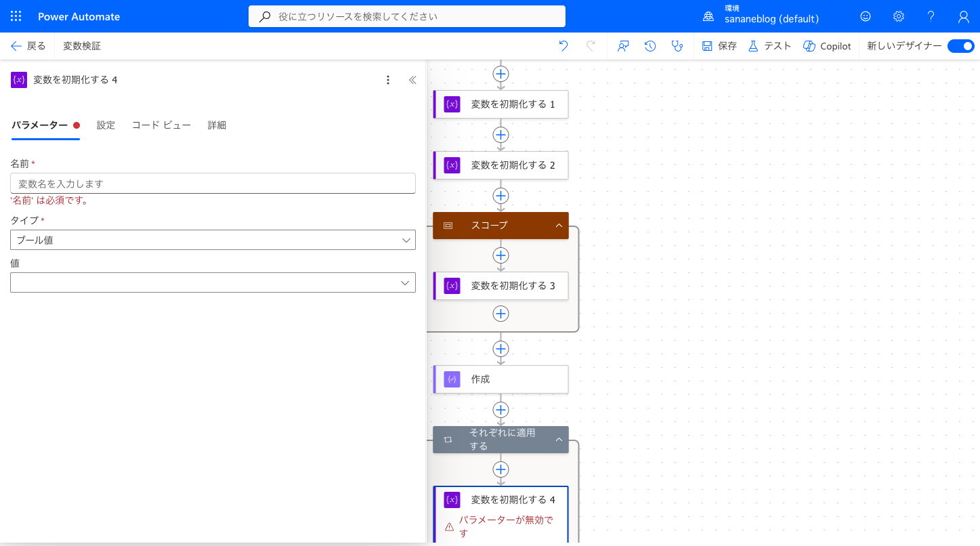The image size is (980, 546).
Task: Click the plus between 変数を初期化する 1 and 2
Action: click(x=500, y=135)
